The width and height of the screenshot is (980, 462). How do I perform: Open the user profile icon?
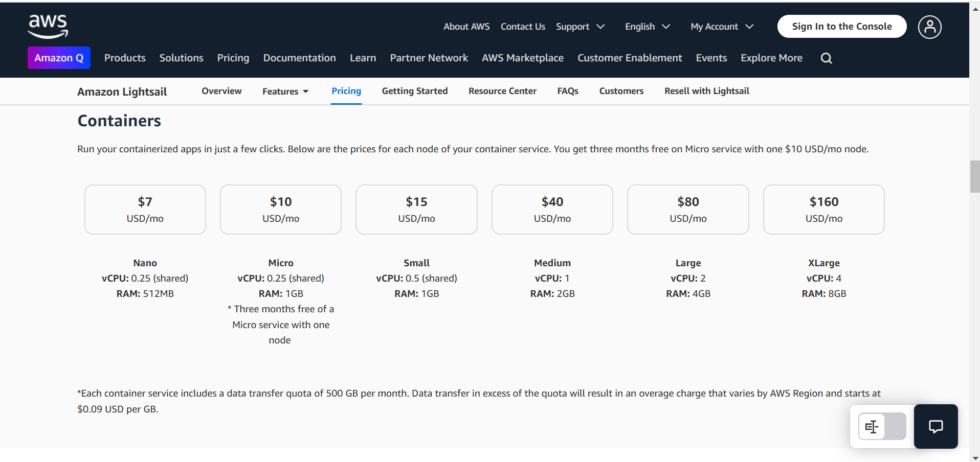pyautogui.click(x=929, y=27)
